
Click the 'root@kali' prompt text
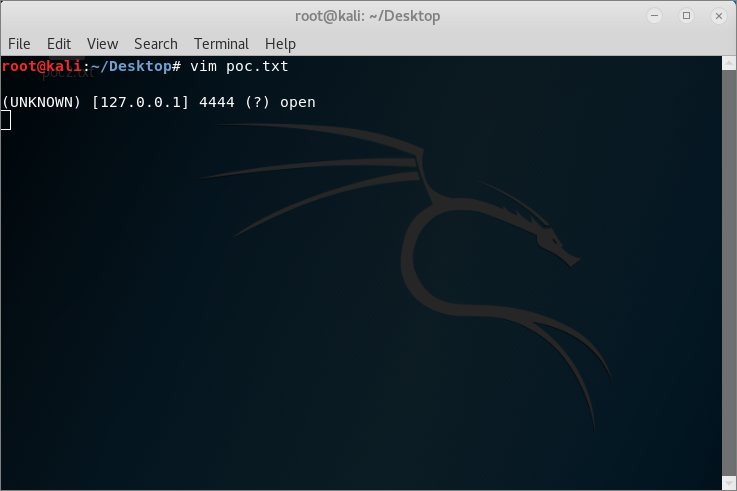pos(42,66)
